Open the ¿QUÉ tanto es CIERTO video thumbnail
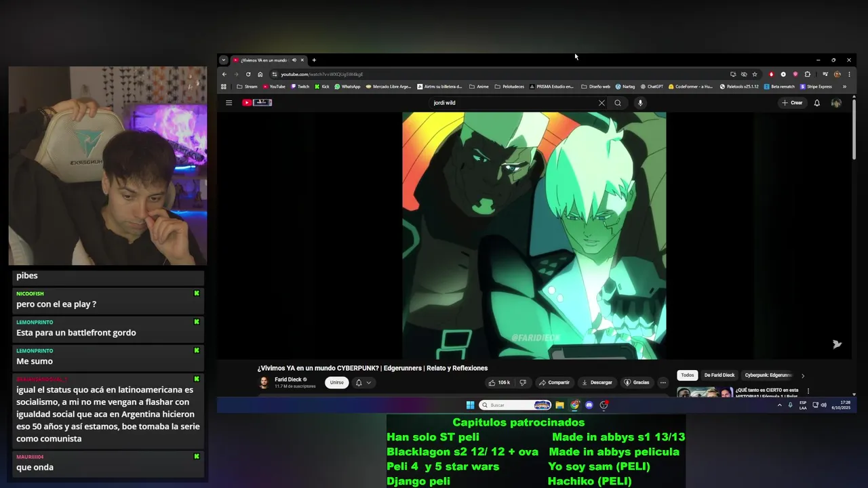The height and width of the screenshot is (488, 868). [x=705, y=392]
